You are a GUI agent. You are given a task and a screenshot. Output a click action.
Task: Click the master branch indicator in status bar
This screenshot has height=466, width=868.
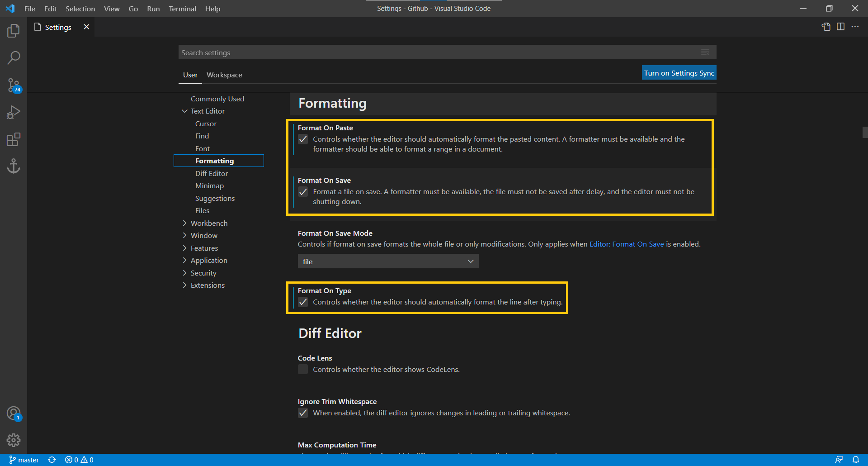pyautogui.click(x=24, y=460)
